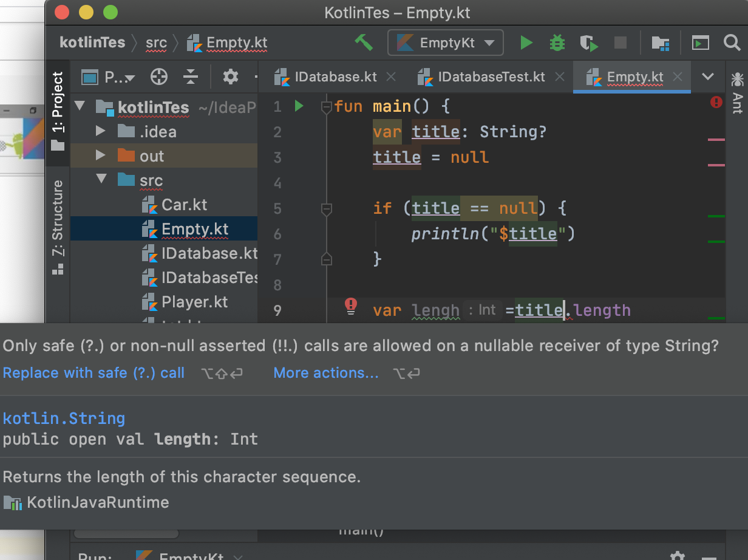748x560 pixels.
Task: Open Player.kt in the project tree
Action: (x=185, y=302)
